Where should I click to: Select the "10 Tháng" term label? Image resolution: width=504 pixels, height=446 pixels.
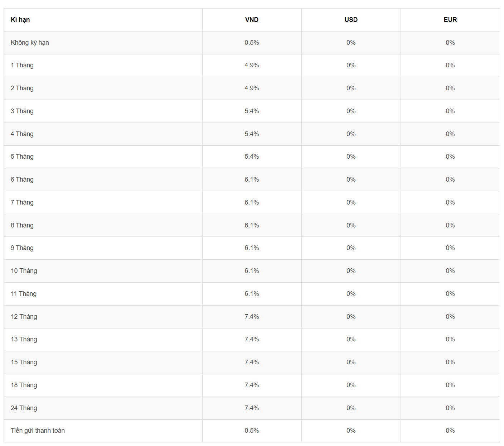[24, 271]
